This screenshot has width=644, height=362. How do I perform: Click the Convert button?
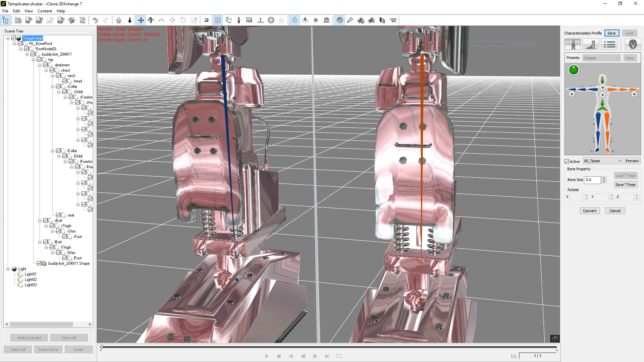click(x=590, y=211)
